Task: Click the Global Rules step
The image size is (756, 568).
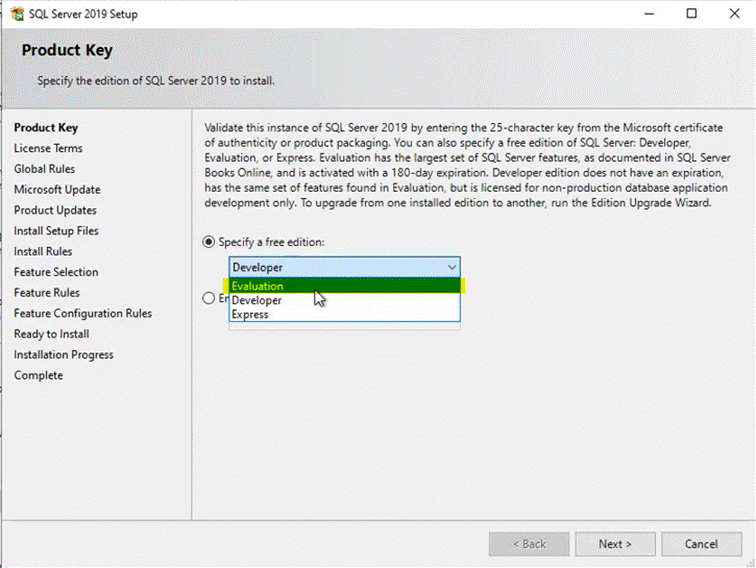Action: (44, 169)
